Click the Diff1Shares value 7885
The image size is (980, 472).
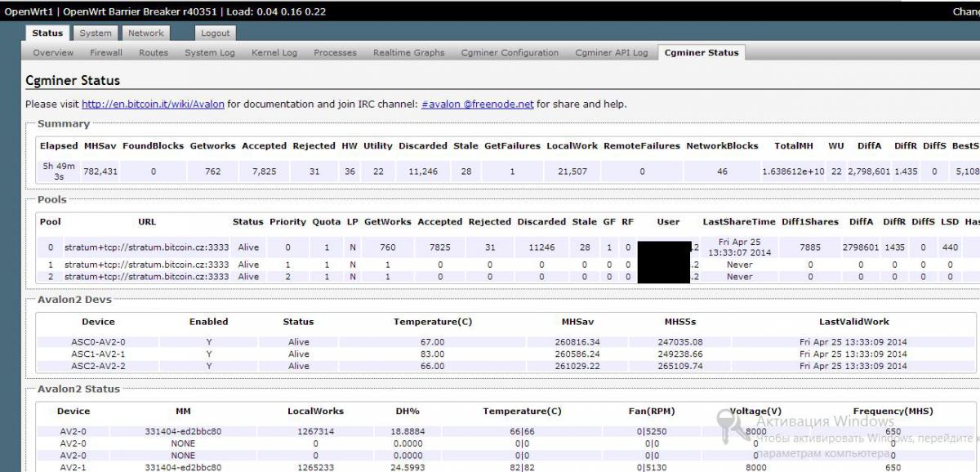(810, 247)
